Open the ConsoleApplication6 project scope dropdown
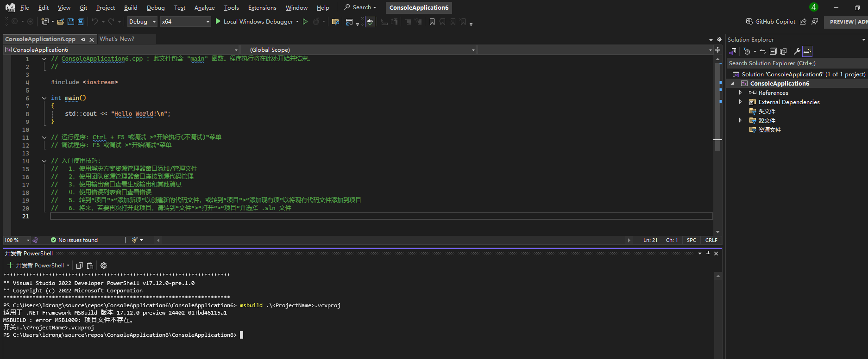The image size is (868, 359). [x=122, y=50]
